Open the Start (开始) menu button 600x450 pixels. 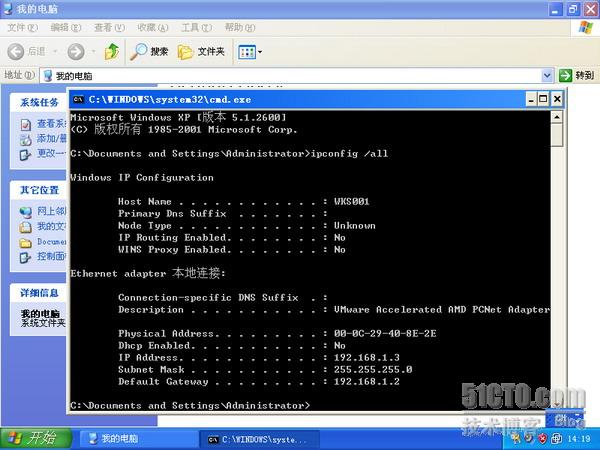tap(36, 439)
